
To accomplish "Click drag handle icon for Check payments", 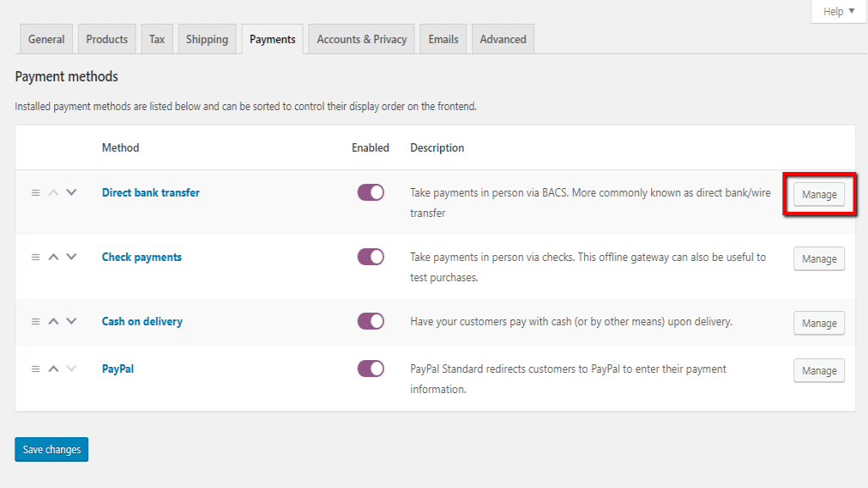I will point(36,258).
